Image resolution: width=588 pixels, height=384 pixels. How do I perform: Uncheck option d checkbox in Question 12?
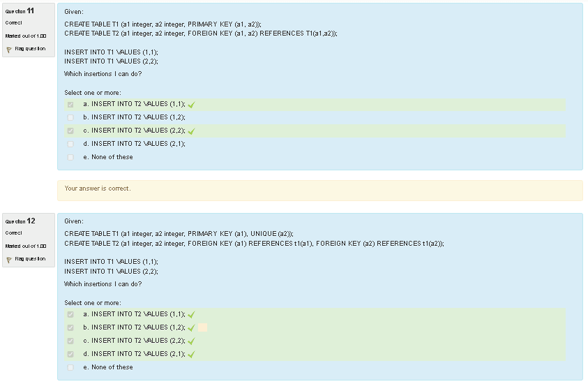pyautogui.click(x=70, y=354)
